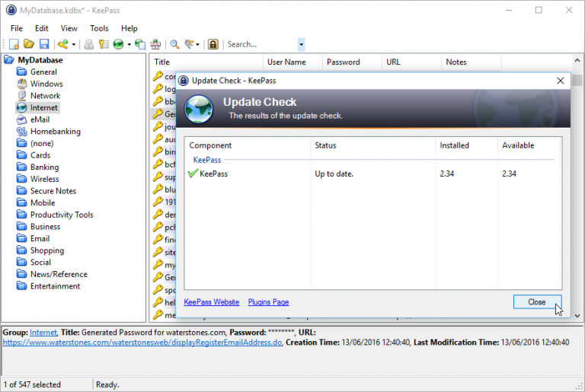Open the KeePass Website link
The image size is (585, 392).
coord(212,302)
